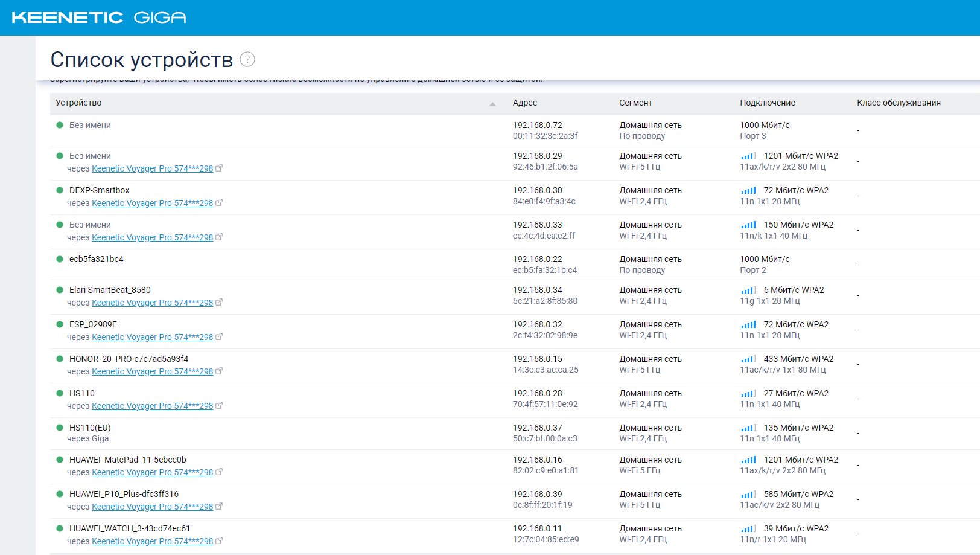The width and height of the screenshot is (980, 555).
Task: Click 585 Мбит/с WPA2 connection speed
Action: point(798,494)
